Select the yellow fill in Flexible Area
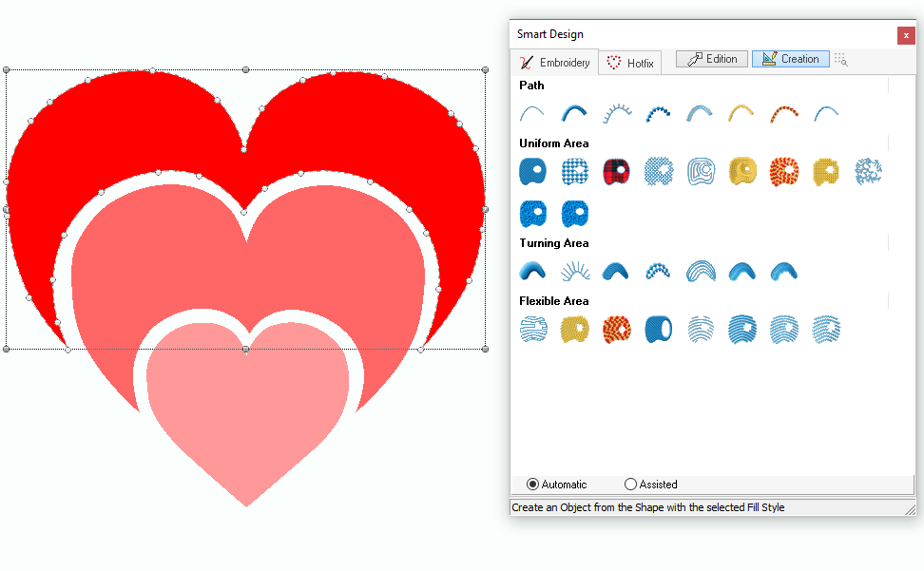This screenshot has height=571, width=924. 574,329
